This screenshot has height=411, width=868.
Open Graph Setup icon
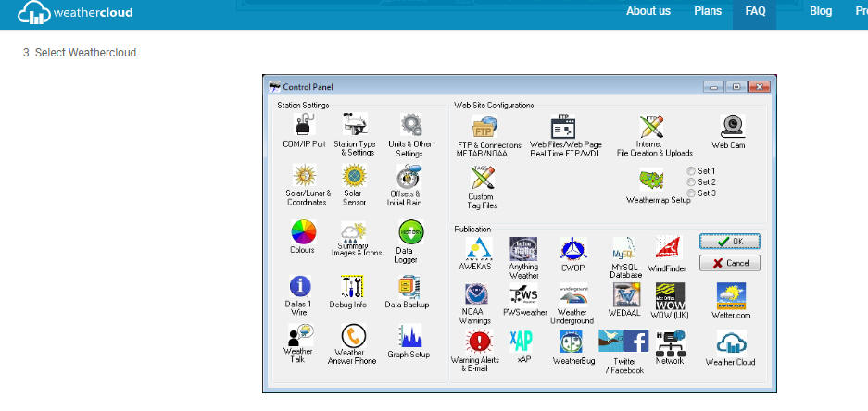click(410, 336)
